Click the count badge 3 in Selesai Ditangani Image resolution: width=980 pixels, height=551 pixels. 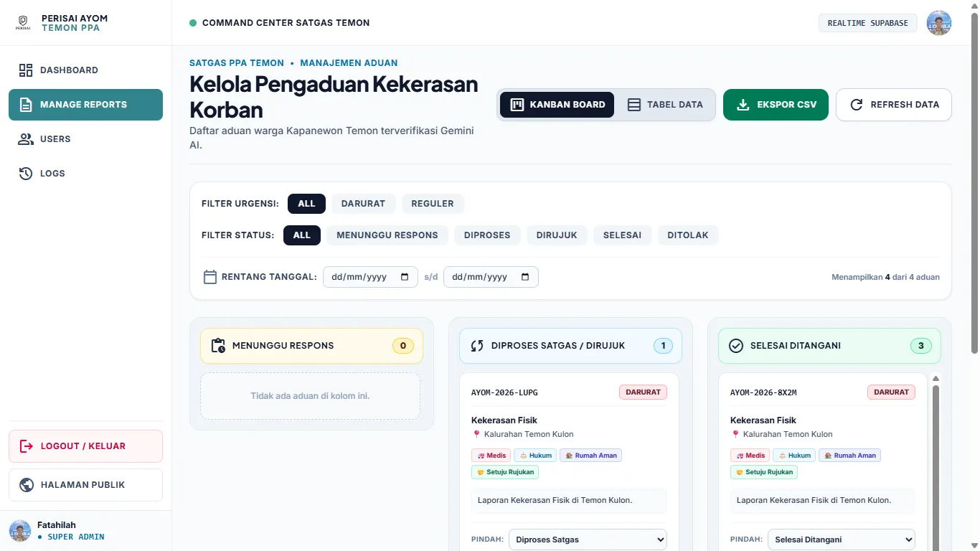pos(920,346)
